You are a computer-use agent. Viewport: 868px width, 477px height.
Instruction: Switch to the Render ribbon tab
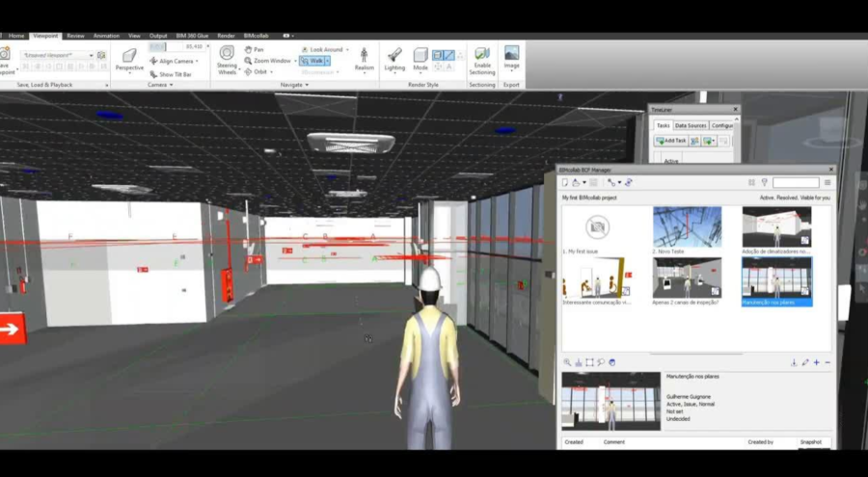click(226, 36)
